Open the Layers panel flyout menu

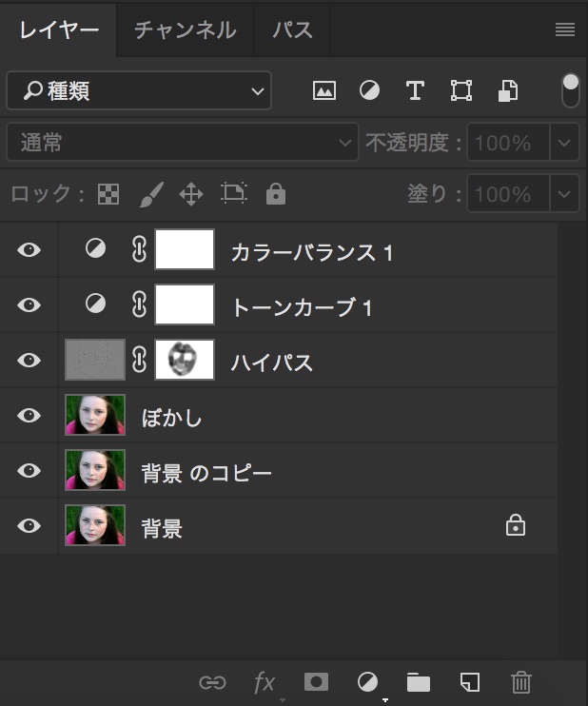[564, 30]
